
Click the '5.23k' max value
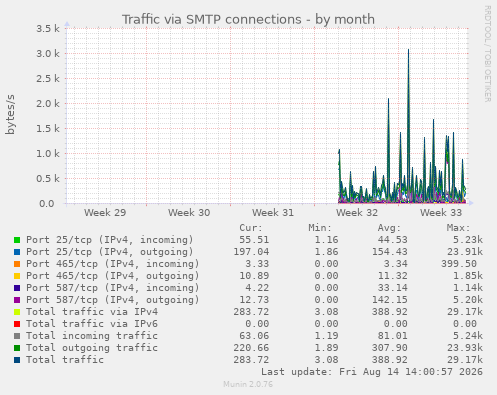coord(468,240)
